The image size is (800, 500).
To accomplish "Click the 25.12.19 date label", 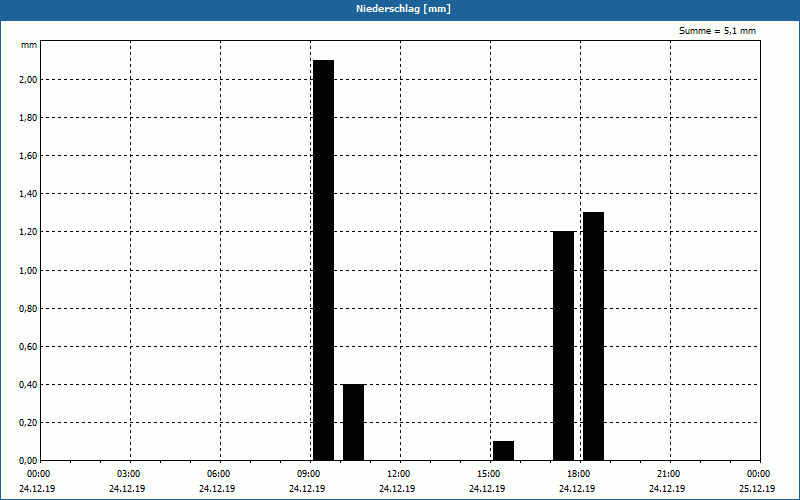I will point(757,489).
